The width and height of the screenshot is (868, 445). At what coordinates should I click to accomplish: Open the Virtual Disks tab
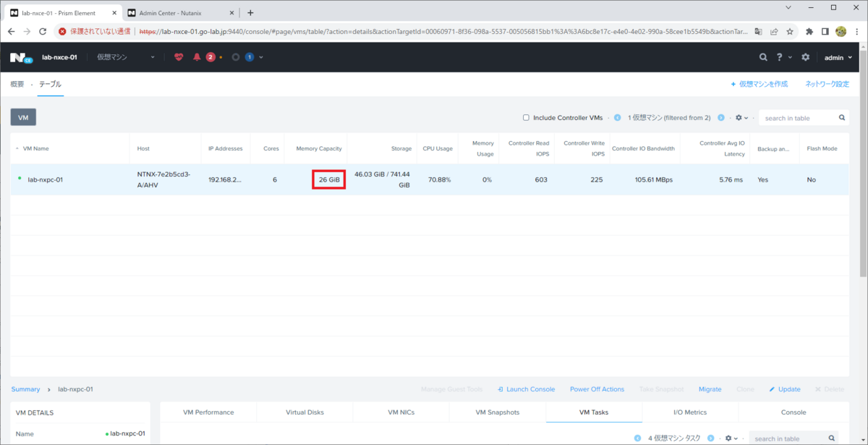305,412
